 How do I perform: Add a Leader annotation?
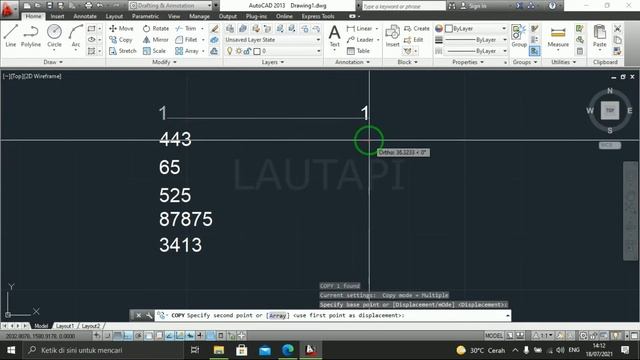[360, 40]
